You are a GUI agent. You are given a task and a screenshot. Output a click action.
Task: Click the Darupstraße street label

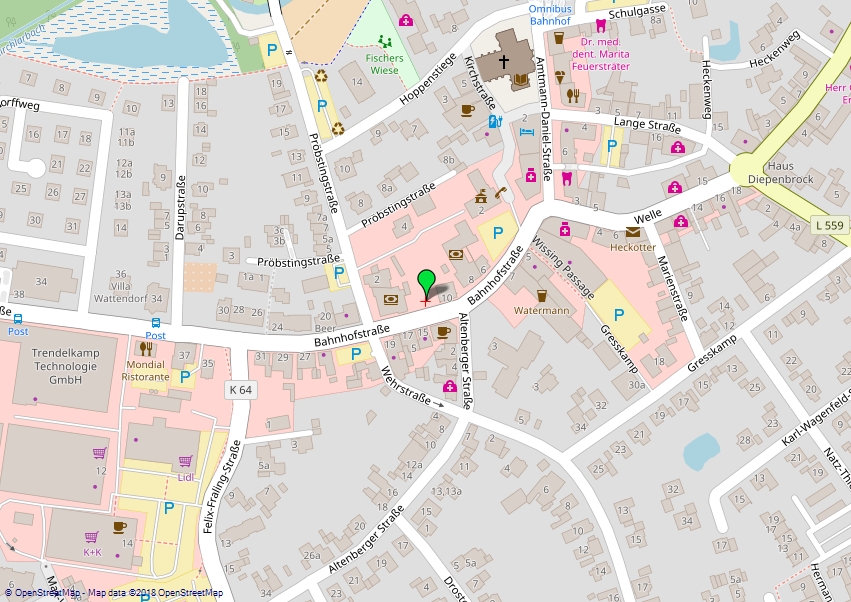click(180, 207)
